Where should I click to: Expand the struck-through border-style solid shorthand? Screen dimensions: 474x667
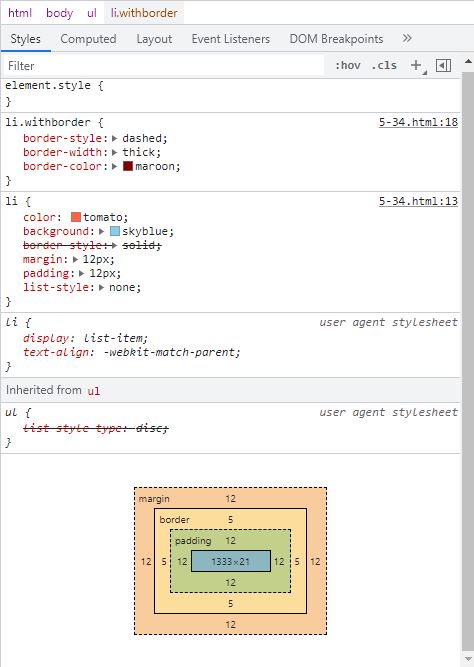click(x=114, y=245)
